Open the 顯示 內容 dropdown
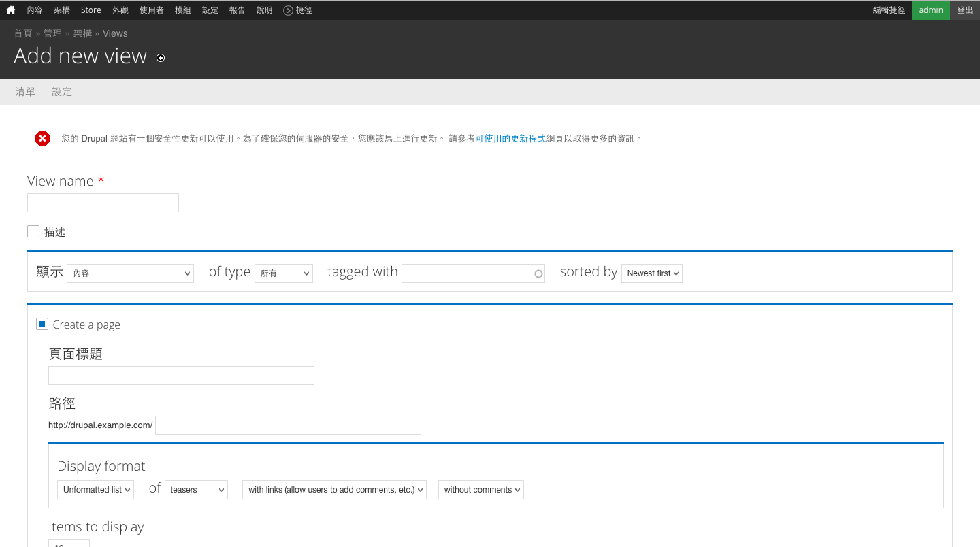980x547 pixels. pos(130,273)
